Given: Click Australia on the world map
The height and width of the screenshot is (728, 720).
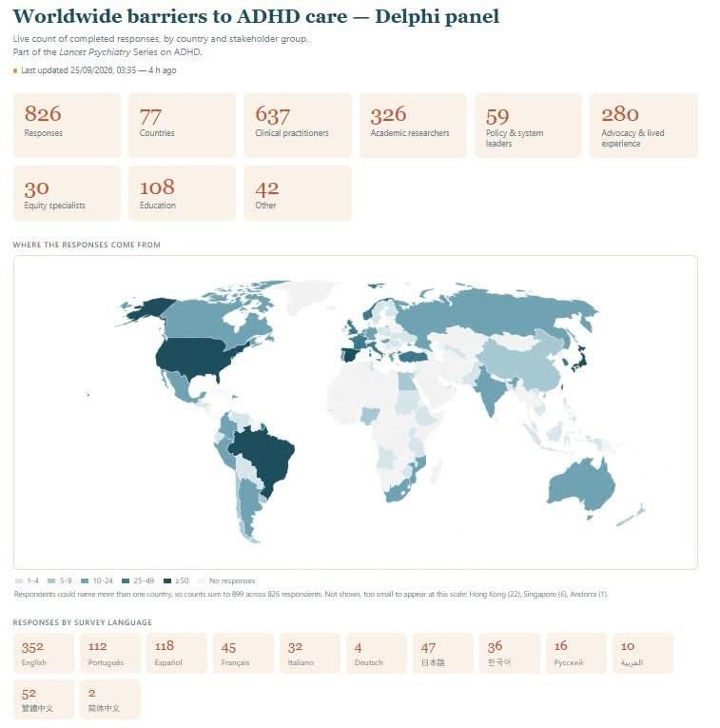Looking at the screenshot, I should (x=582, y=485).
